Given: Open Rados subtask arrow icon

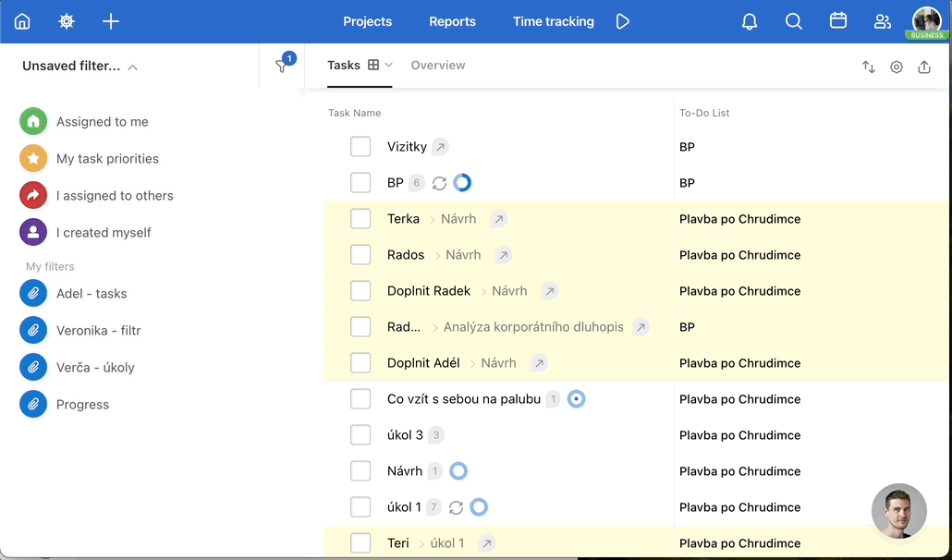Looking at the screenshot, I should coord(503,255).
